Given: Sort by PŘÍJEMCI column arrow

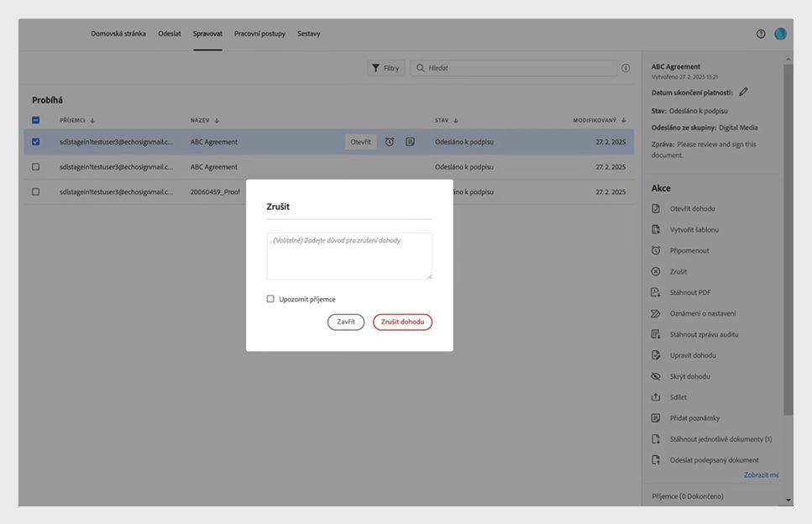Looking at the screenshot, I should [92, 121].
